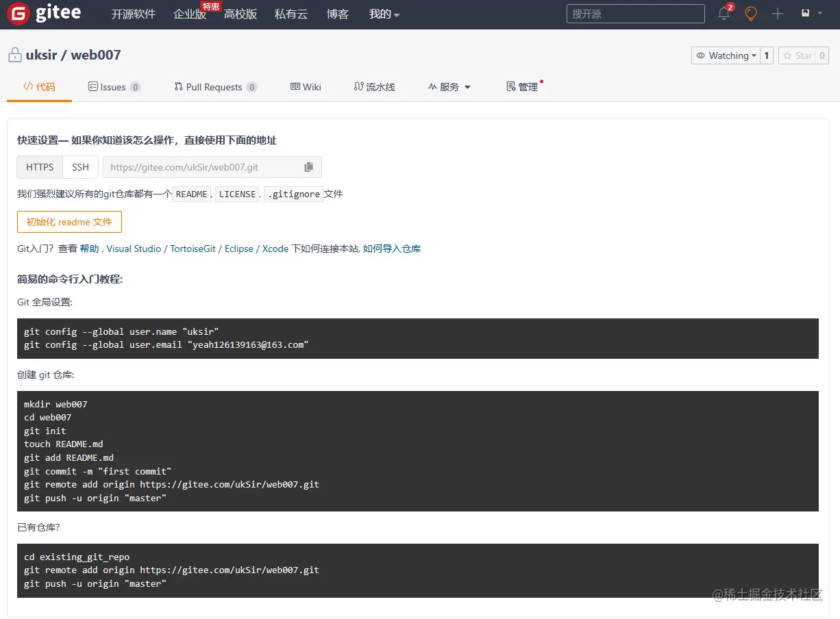Click the plus icon to create something new

point(777,14)
